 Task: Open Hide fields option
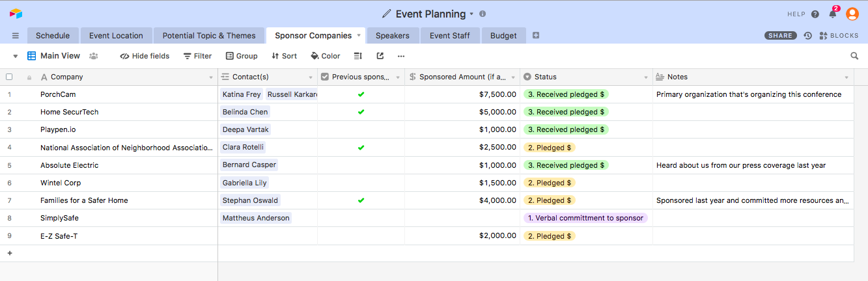coord(145,56)
